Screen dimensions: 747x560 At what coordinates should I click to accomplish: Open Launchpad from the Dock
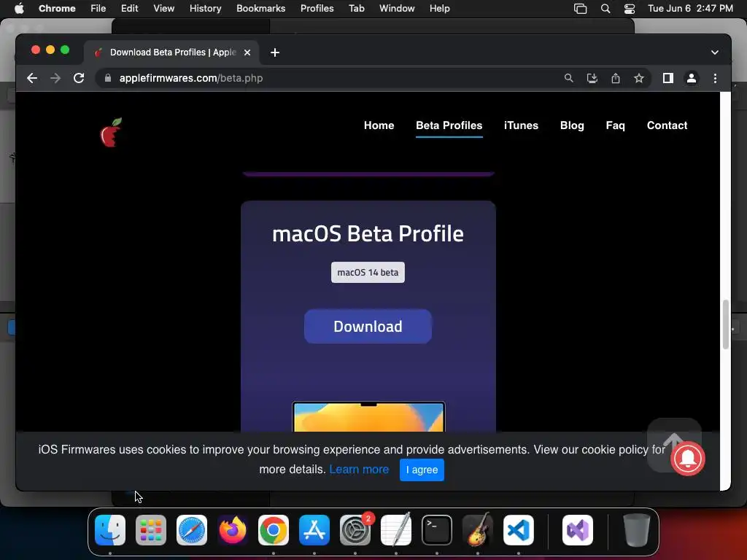tap(151, 530)
